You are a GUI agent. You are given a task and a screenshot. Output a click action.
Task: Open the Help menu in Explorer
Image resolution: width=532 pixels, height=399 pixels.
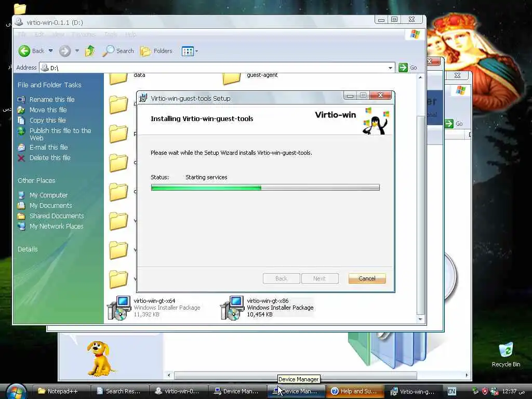[130, 34]
